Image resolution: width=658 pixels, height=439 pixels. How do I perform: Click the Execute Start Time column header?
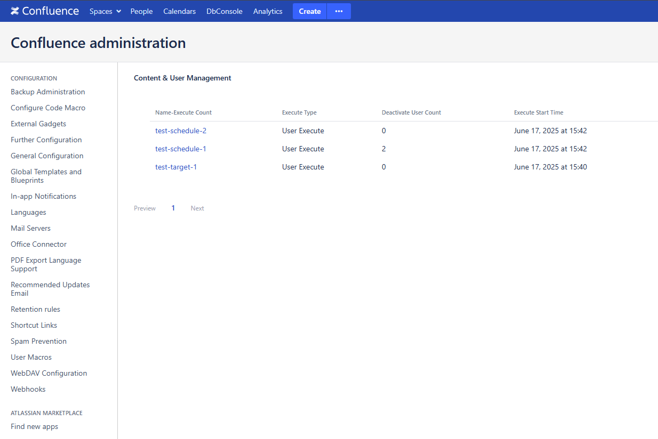point(538,112)
